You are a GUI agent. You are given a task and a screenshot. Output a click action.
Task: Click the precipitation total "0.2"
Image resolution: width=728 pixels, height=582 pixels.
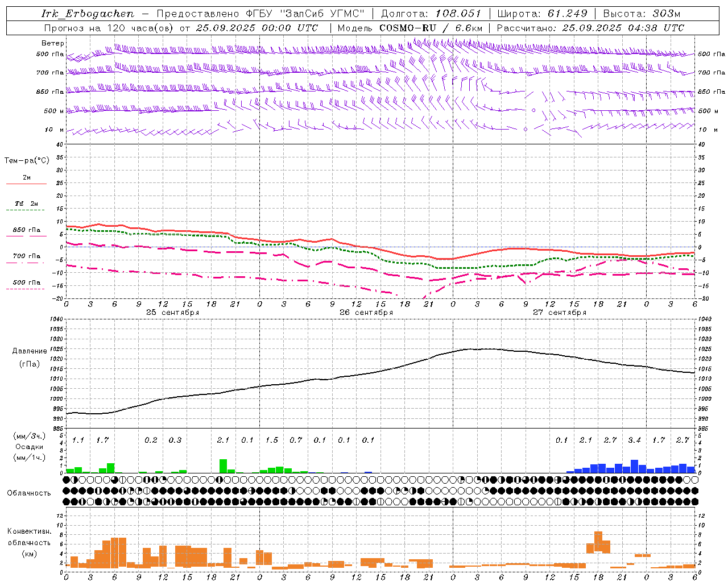click(x=151, y=440)
